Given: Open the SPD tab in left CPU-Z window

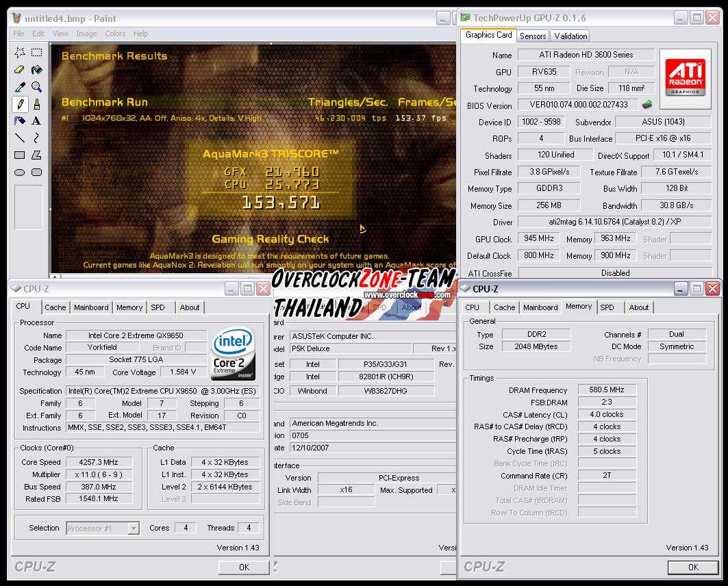Looking at the screenshot, I should pos(158,307).
